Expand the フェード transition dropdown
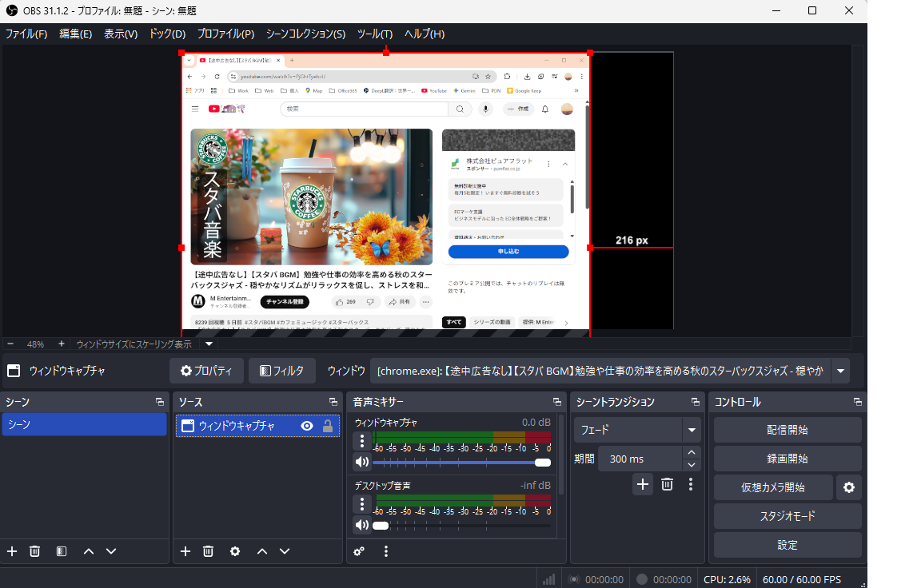Image resolution: width=921 pixels, height=588 pixels. 692,430
